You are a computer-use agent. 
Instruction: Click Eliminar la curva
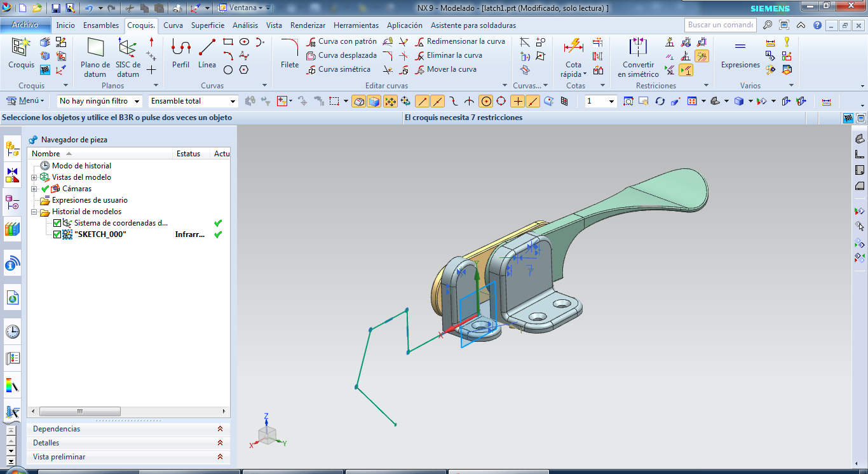(449, 55)
